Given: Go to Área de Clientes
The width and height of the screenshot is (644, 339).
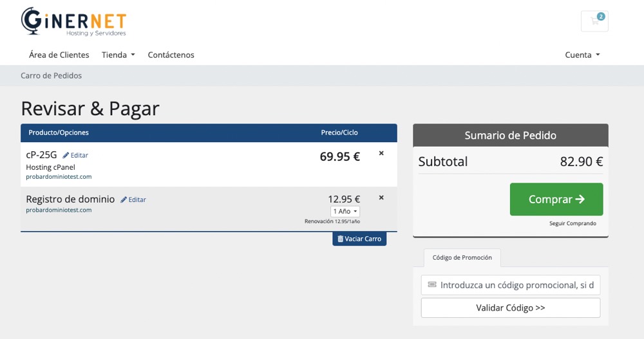Looking at the screenshot, I should pos(59,55).
